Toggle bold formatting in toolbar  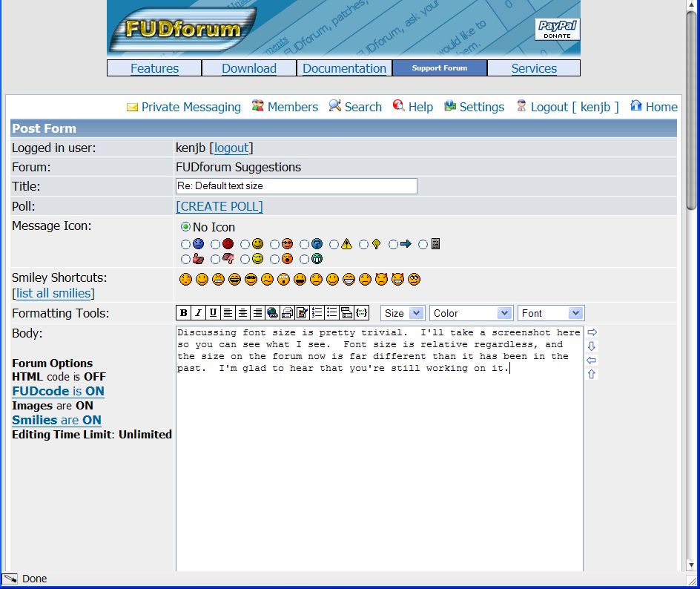tap(183, 313)
